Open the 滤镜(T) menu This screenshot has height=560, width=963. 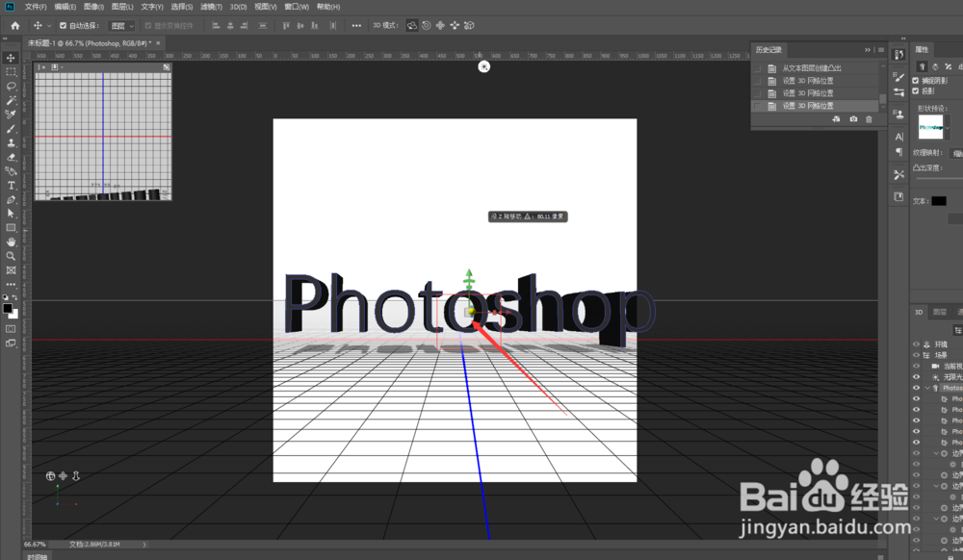[211, 7]
